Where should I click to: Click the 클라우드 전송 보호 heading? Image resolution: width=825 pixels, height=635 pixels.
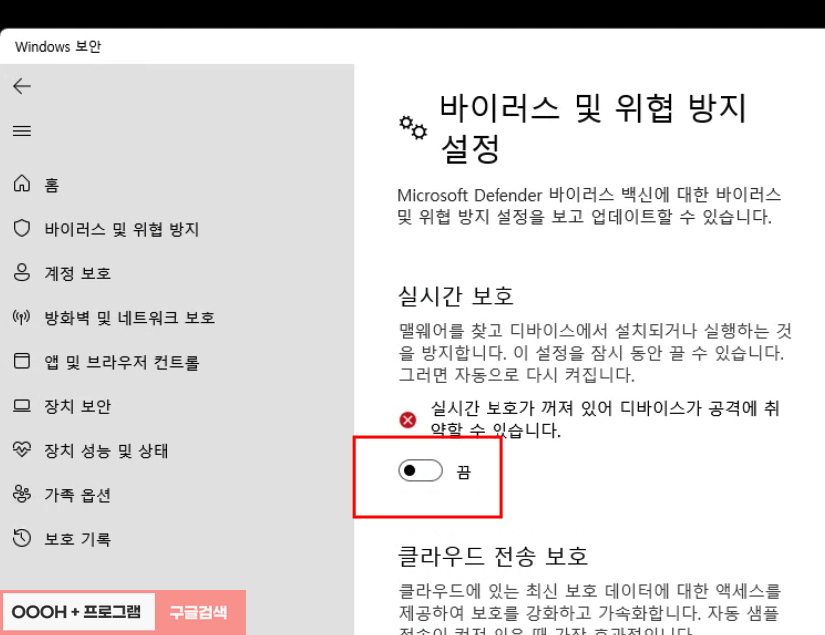(493, 556)
